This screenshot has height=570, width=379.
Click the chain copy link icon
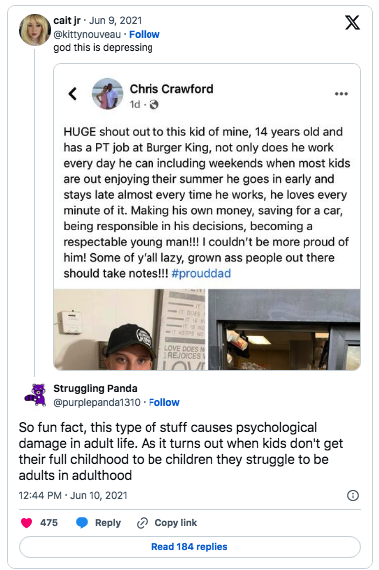[x=142, y=523]
